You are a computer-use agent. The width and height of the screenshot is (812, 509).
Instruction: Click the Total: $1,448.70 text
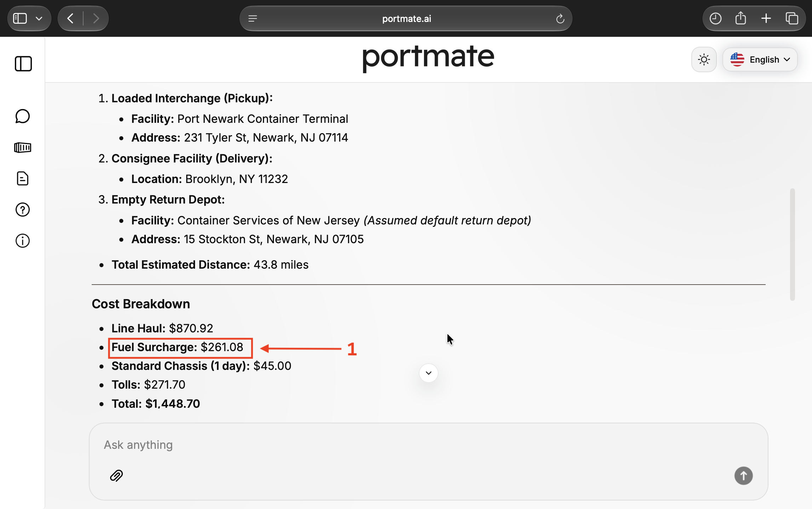tap(156, 404)
